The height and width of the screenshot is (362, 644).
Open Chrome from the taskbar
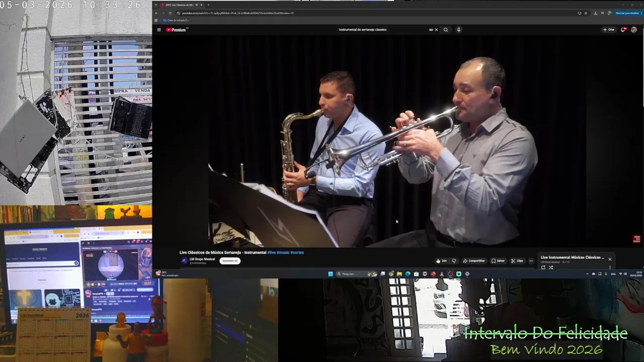(x=391, y=274)
